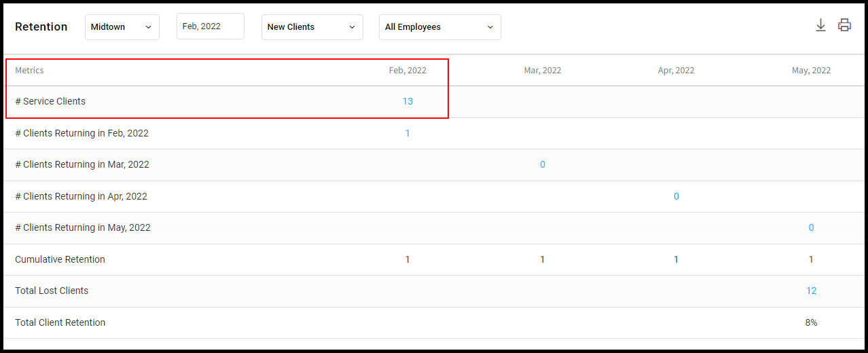View the 12 total lost clients
This screenshot has width=868, height=353.
(811, 291)
